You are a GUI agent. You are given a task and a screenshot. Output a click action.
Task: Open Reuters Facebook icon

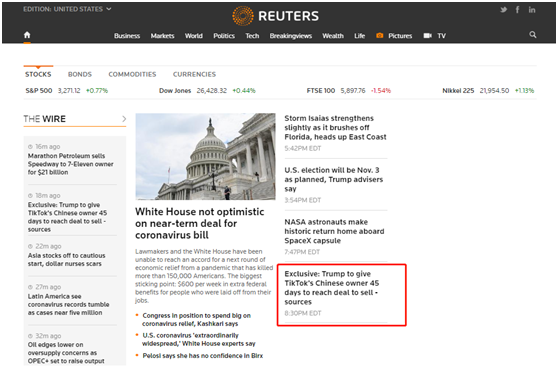517,10
